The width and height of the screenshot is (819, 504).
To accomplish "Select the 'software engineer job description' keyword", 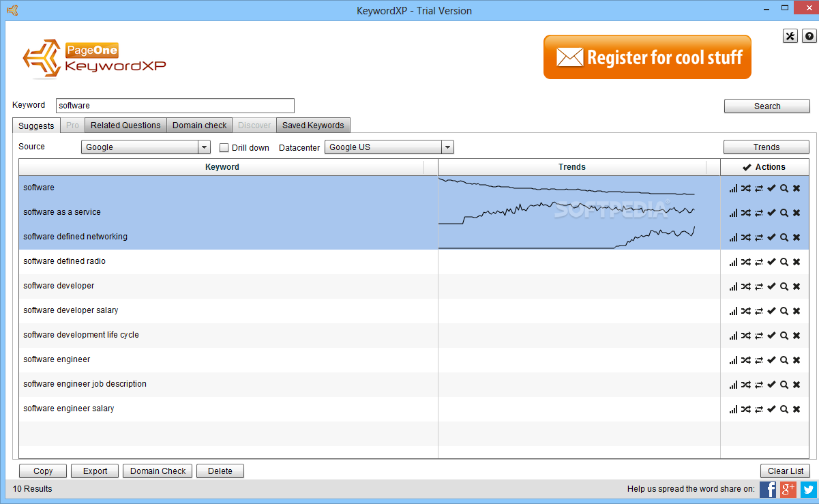I will tap(85, 384).
